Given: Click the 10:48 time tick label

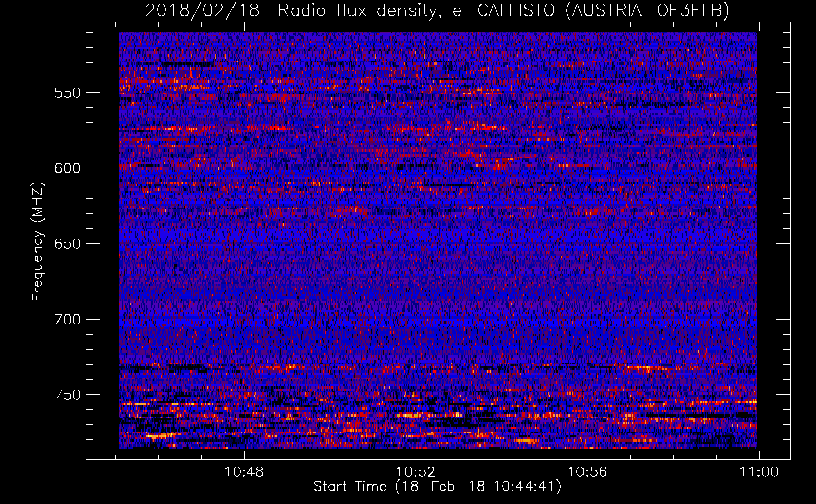Looking at the screenshot, I should (x=244, y=472).
